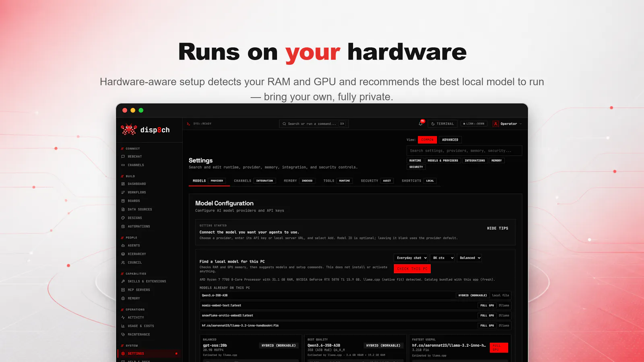
Task: Open the Settings gear icon in sidebar
Action: tap(123, 354)
